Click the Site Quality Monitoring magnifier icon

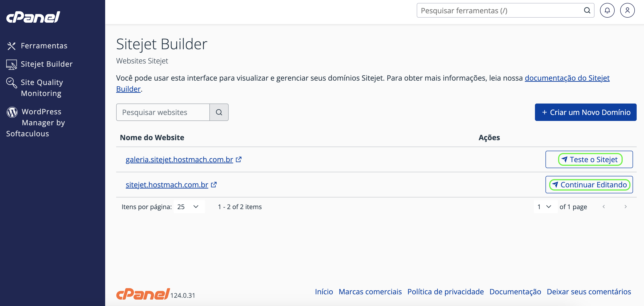pos(11,83)
